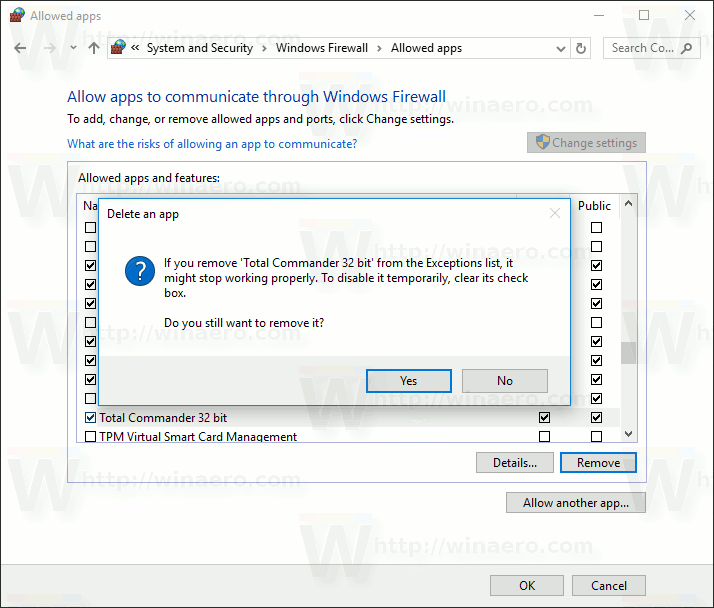
Task: Go up one level with the Up arrow
Action: (x=94, y=48)
